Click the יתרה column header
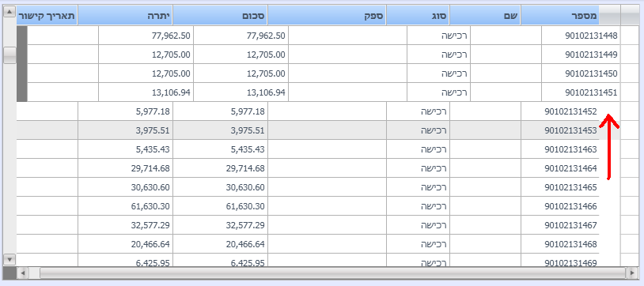The image size is (644, 286). click(x=125, y=16)
